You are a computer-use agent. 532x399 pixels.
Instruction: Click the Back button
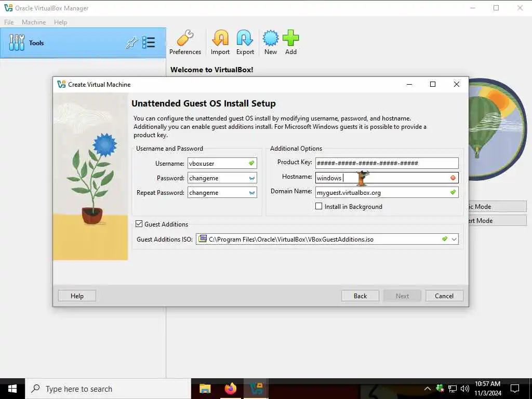[360, 296]
